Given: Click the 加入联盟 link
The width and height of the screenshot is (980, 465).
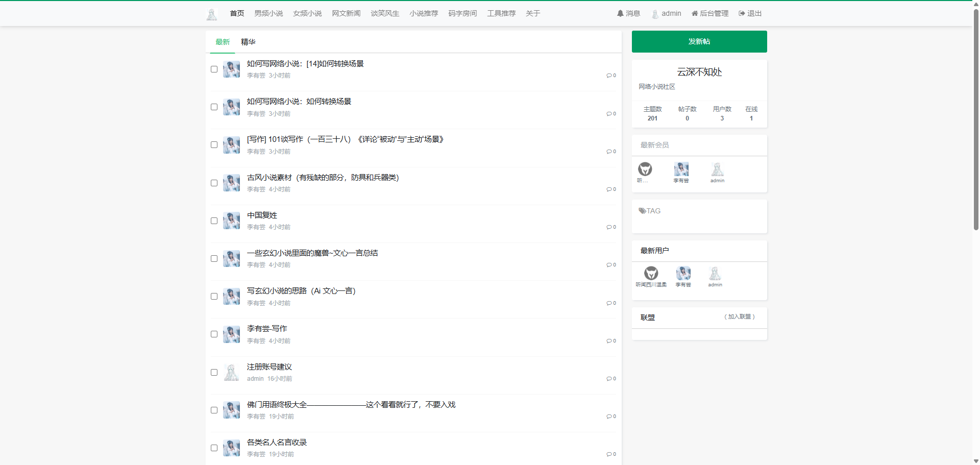Looking at the screenshot, I should click(x=739, y=317).
